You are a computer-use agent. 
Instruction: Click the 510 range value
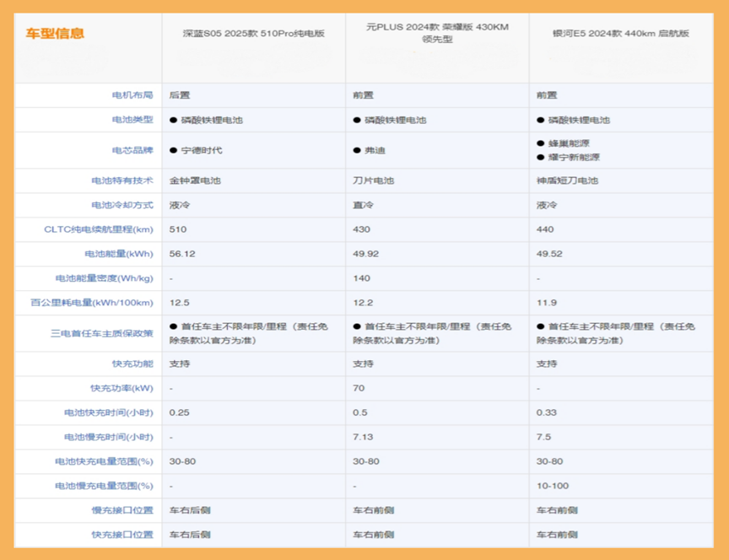178,229
